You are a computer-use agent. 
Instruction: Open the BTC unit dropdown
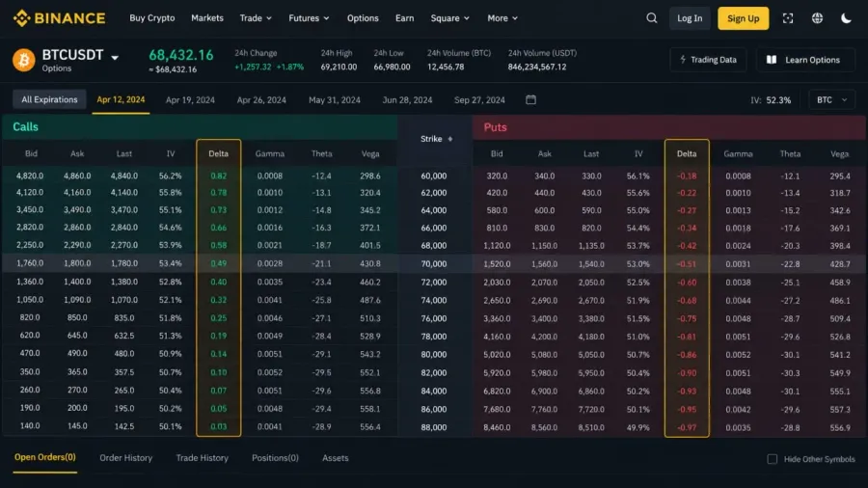(831, 99)
